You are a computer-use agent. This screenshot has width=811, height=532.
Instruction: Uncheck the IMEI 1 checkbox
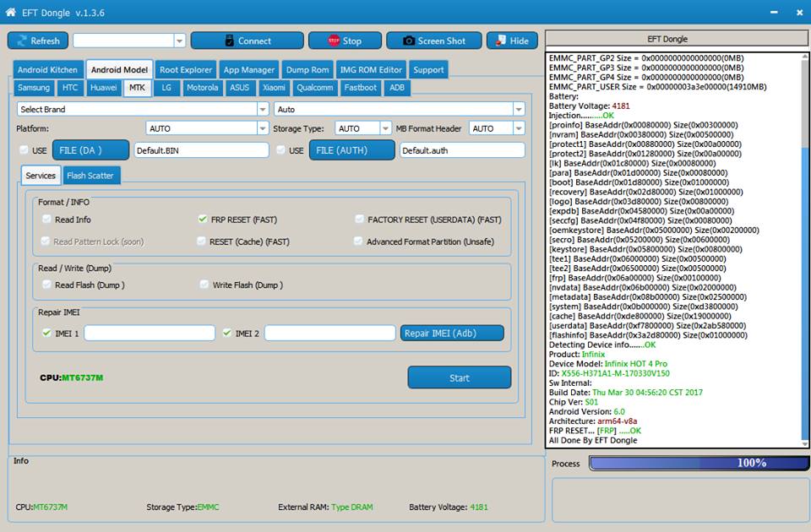tap(47, 334)
